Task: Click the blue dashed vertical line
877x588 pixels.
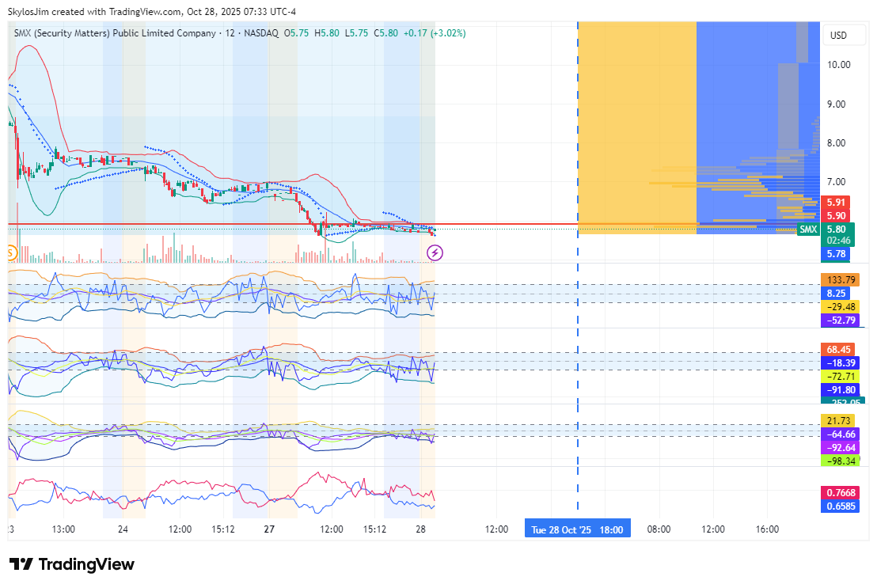Action: point(578,356)
